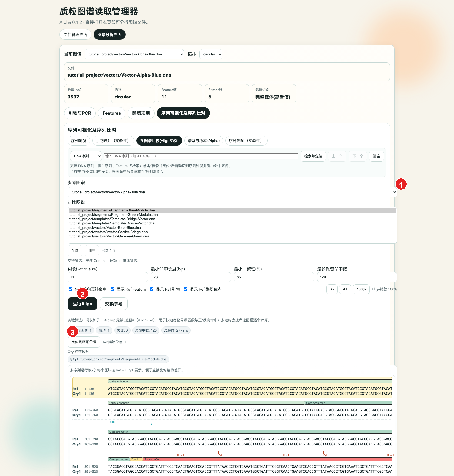
Task: Toggle the 显示 Ref 酶切位点 checkbox
Action: (186, 289)
